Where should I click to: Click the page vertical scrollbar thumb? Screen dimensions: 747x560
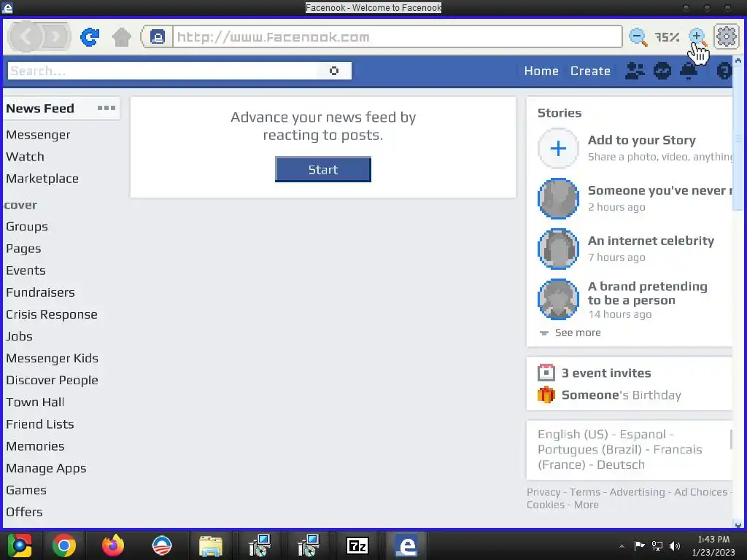click(x=738, y=139)
